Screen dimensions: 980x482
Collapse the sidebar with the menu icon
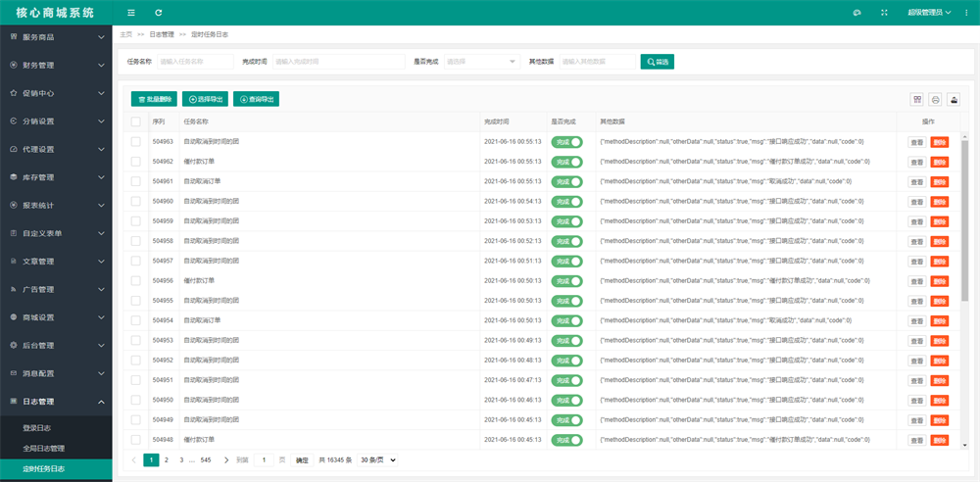(x=130, y=13)
